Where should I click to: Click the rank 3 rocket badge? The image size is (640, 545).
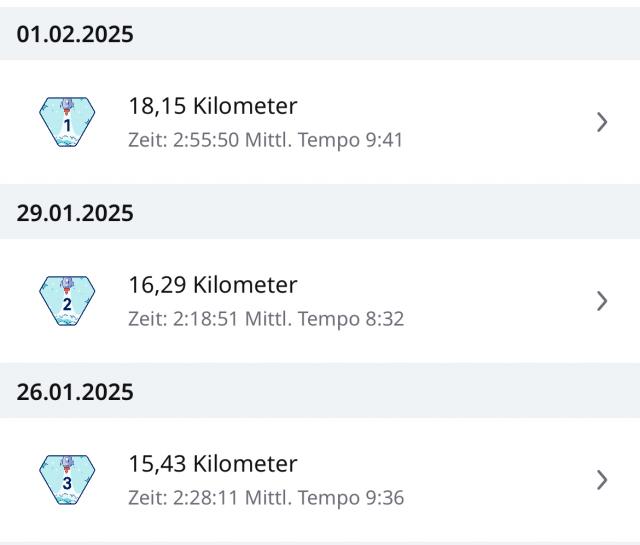point(67,480)
